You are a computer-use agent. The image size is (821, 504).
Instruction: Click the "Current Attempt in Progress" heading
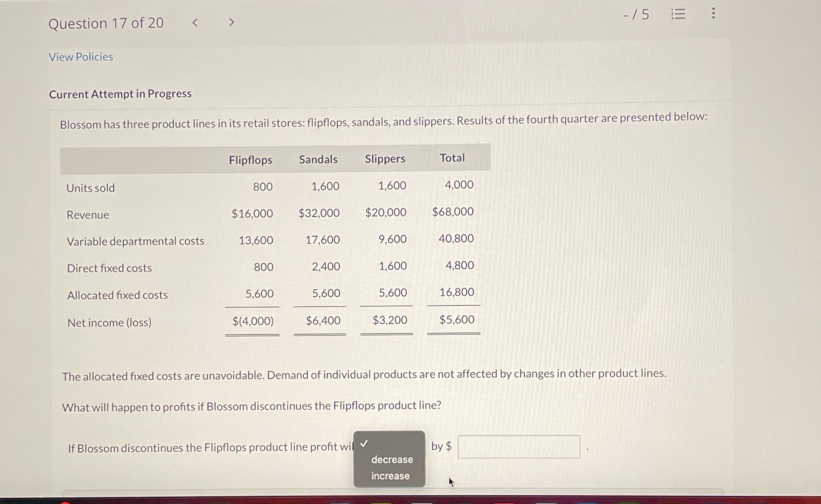(x=121, y=94)
